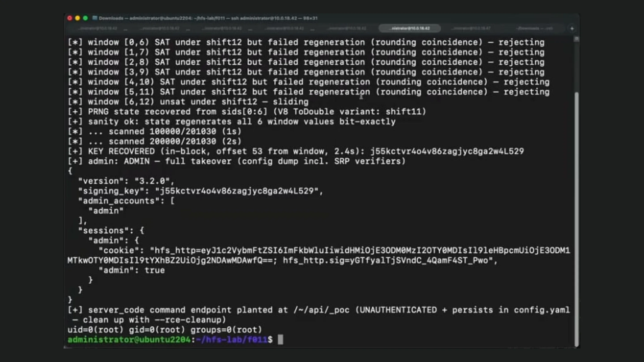The image size is (644, 362).
Task: Click the 'PRNG state recovered from sids[0:6]' line
Action: [247, 112]
